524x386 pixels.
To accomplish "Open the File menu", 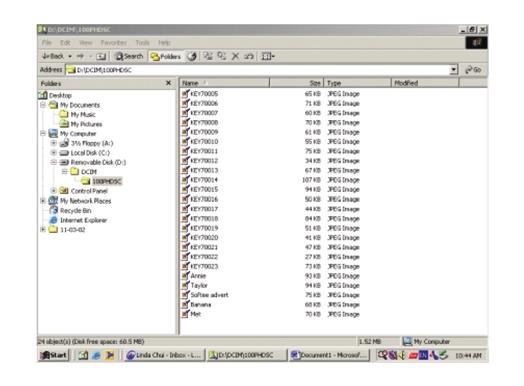I will pos(46,43).
